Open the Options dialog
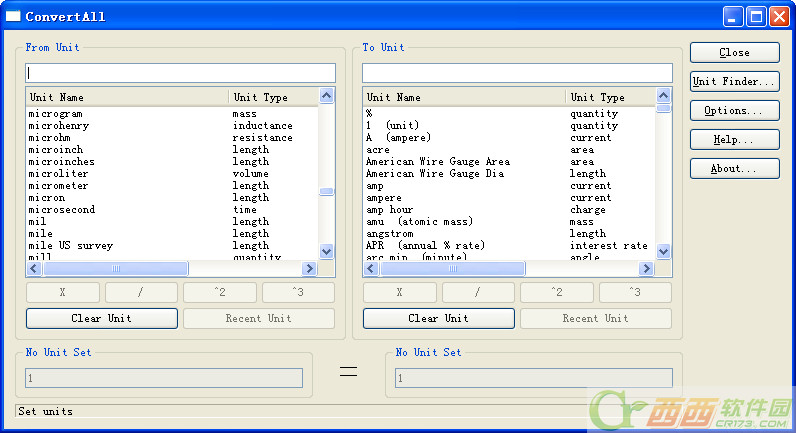Screen dimensions: 796x433 [x=734, y=111]
